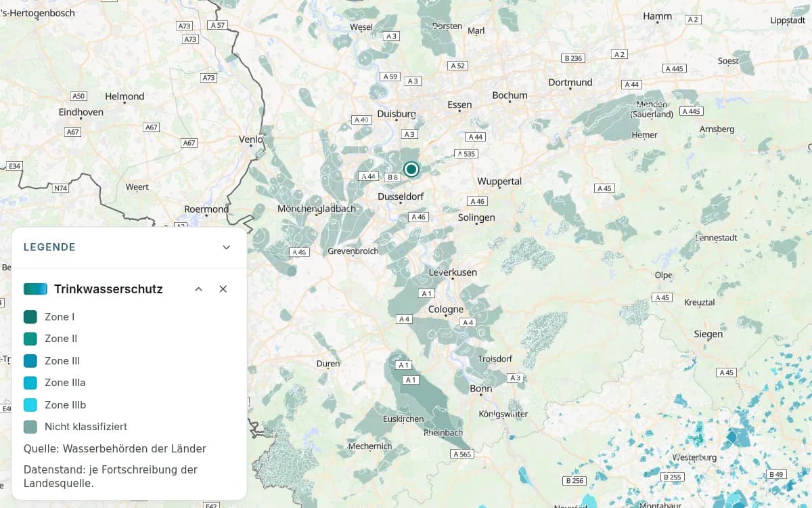Click the Duisburg city label
The height and width of the screenshot is (508, 812).
click(x=397, y=114)
